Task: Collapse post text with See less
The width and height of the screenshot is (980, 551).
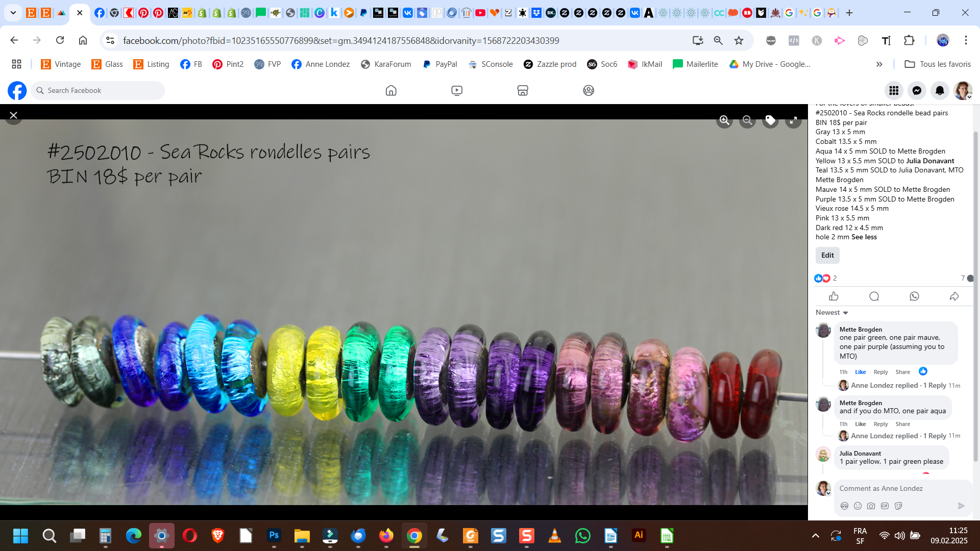Action: click(x=864, y=237)
